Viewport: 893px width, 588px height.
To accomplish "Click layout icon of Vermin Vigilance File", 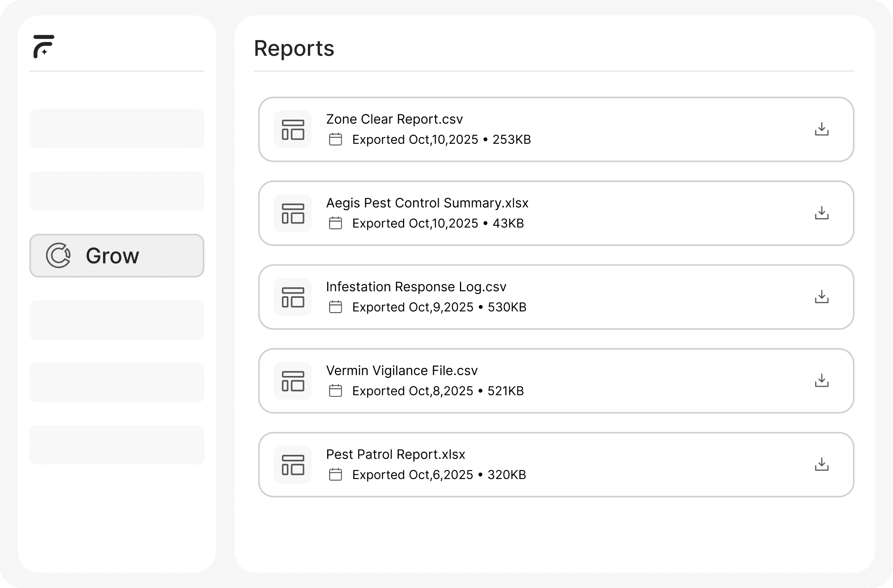I will [293, 381].
